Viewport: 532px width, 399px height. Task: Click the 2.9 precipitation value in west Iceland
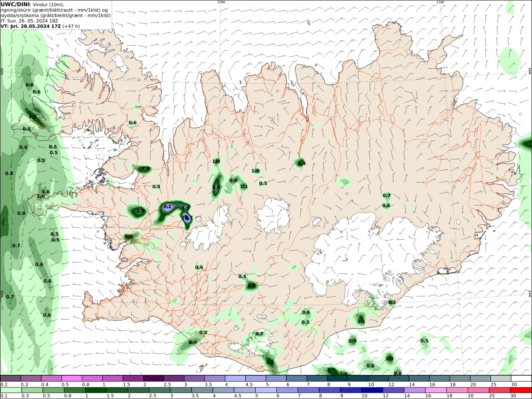tap(140, 211)
